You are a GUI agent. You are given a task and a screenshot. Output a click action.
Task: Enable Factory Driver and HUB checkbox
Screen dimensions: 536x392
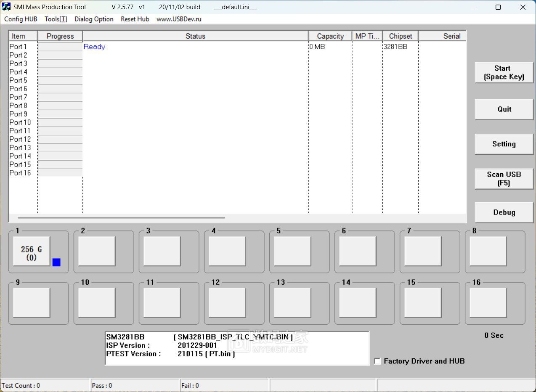(377, 361)
